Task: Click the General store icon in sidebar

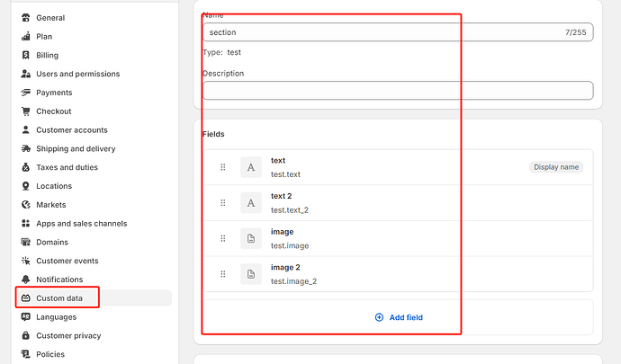Action: (x=26, y=18)
